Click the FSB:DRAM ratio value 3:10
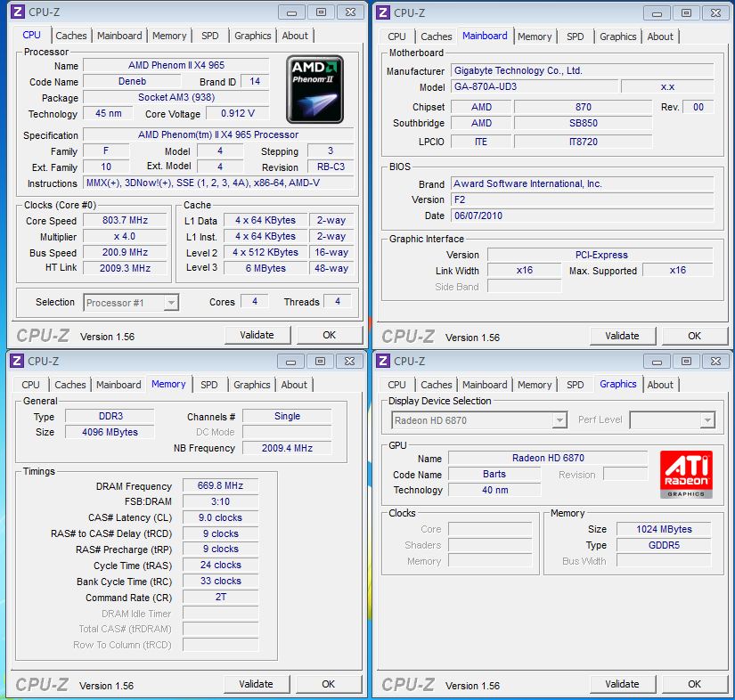The image size is (735, 700). [220, 501]
